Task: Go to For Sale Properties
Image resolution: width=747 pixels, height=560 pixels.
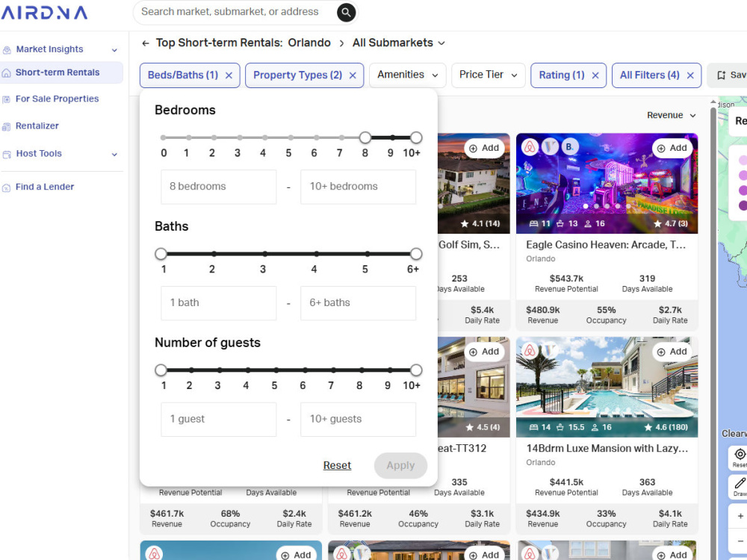Action: click(x=58, y=99)
